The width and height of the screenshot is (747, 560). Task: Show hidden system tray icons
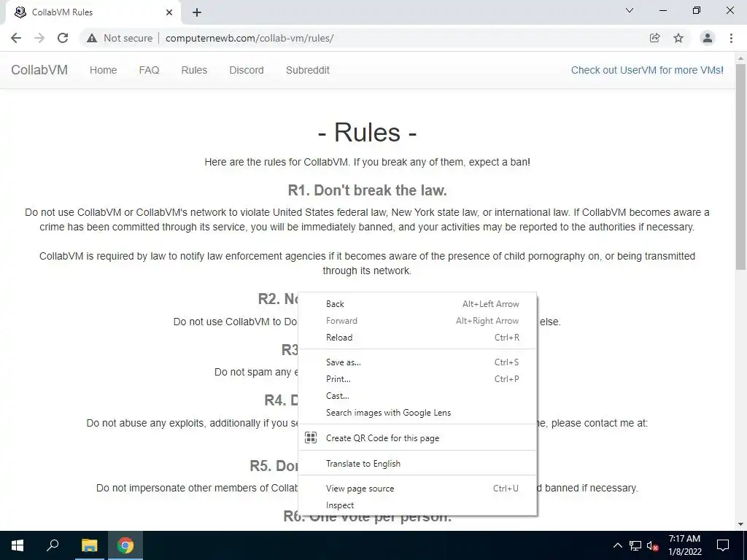617,545
